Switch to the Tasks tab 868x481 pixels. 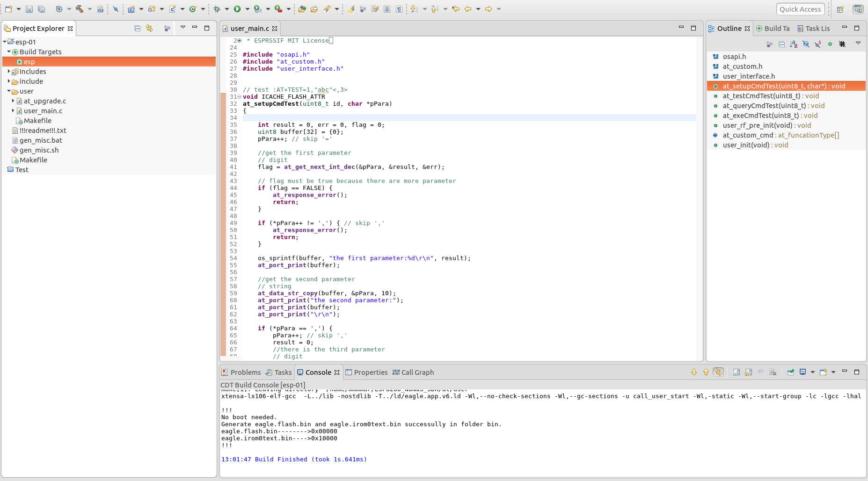[278, 372]
